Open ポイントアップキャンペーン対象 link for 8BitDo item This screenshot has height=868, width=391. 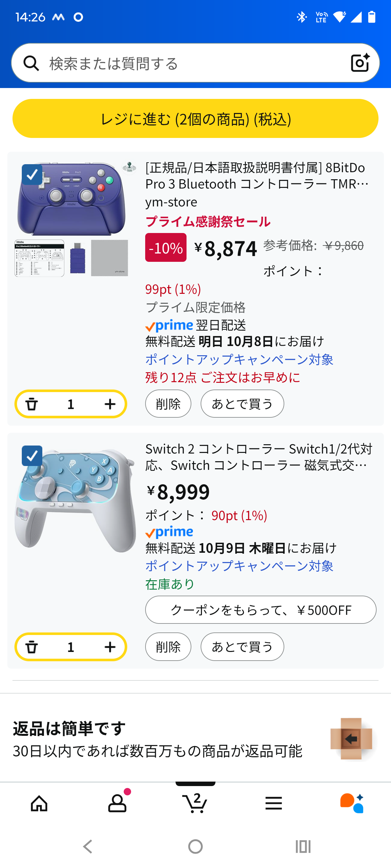coord(239,359)
